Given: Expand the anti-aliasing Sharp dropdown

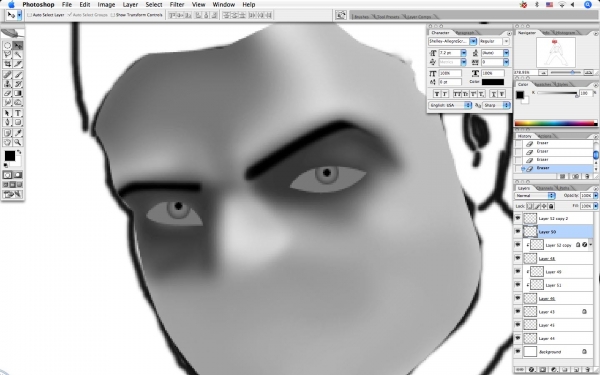Looking at the screenshot, I should click(497, 105).
